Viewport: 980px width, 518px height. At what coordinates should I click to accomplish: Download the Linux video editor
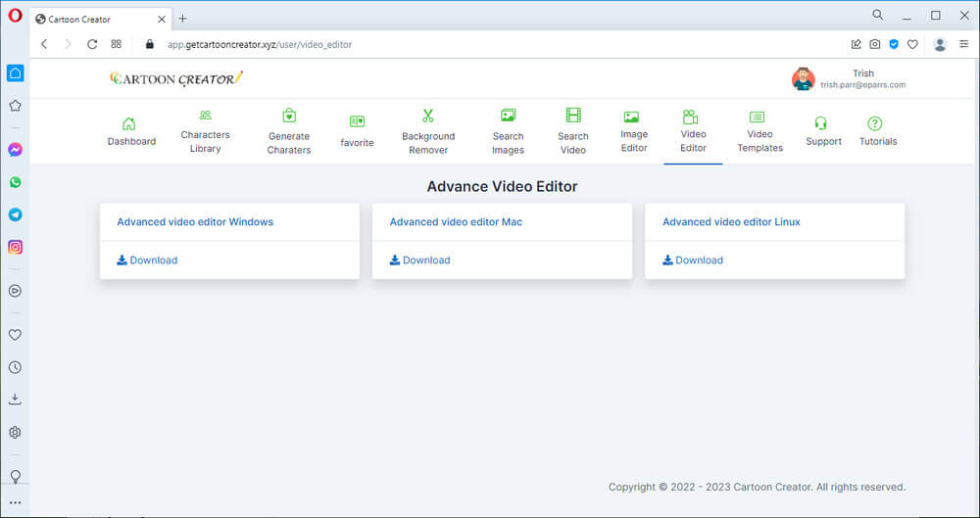[693, 259]
